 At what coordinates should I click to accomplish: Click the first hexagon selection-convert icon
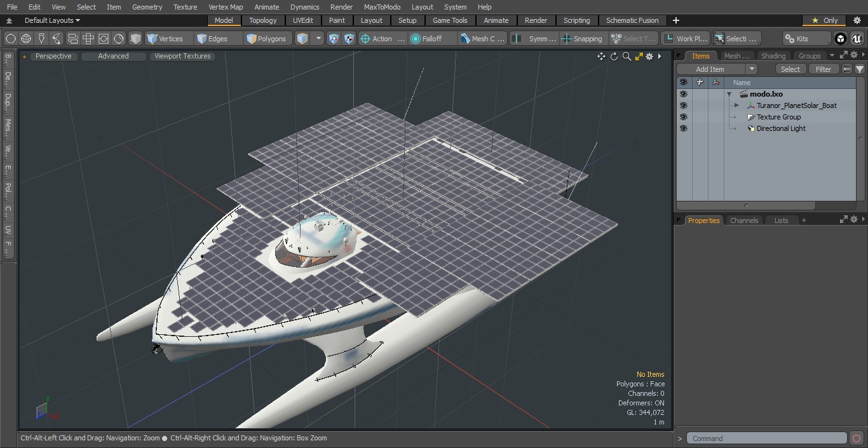[x=334, y=39]
